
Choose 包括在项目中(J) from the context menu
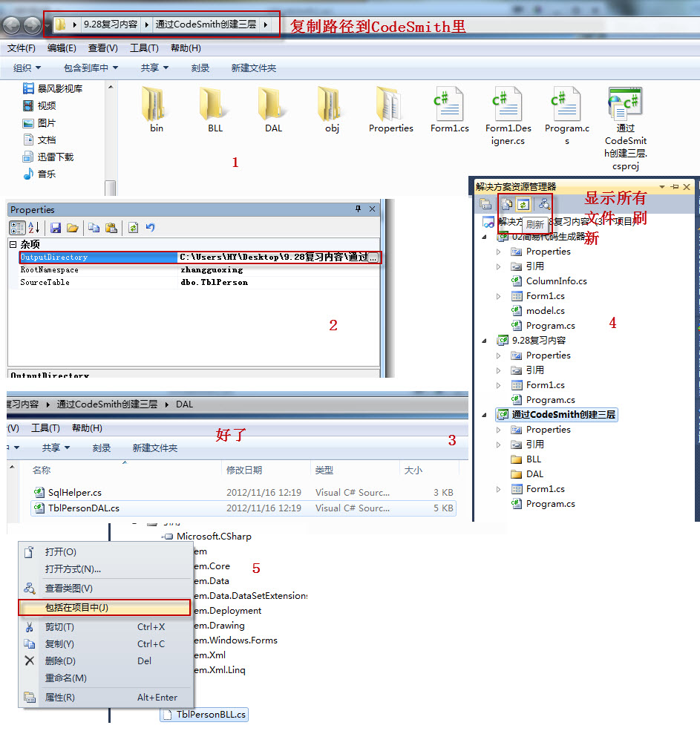[105, 608]
